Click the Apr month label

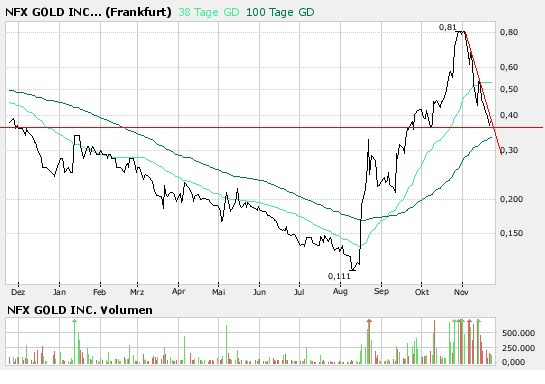click(178, 291)
